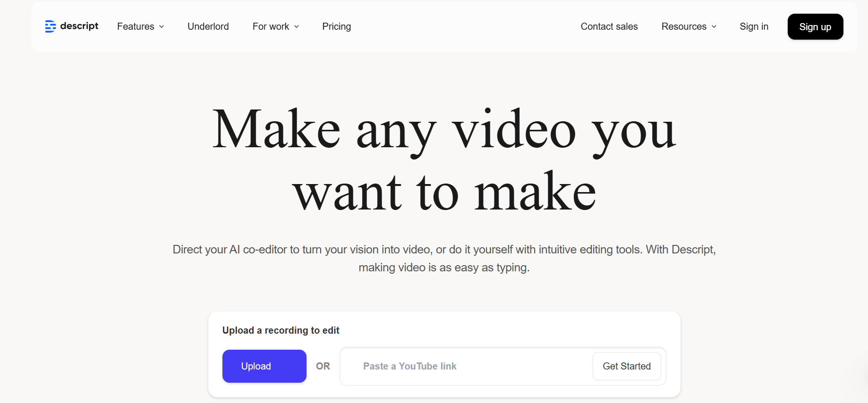Viewport: 868px width, 403px height.
Task: Open the Features dropdown menu
Action: pyautogui.click(x=140, y=26)
